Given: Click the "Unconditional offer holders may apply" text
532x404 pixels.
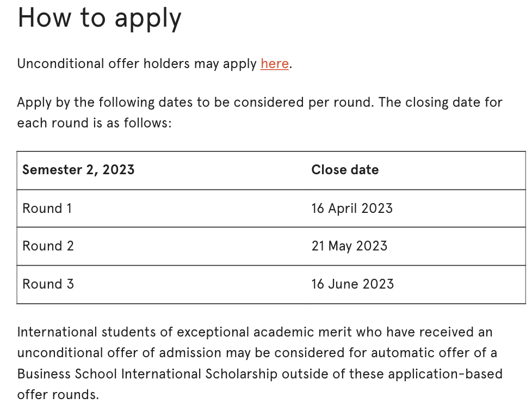Looking at the screenshot, I should coord(137,64).
